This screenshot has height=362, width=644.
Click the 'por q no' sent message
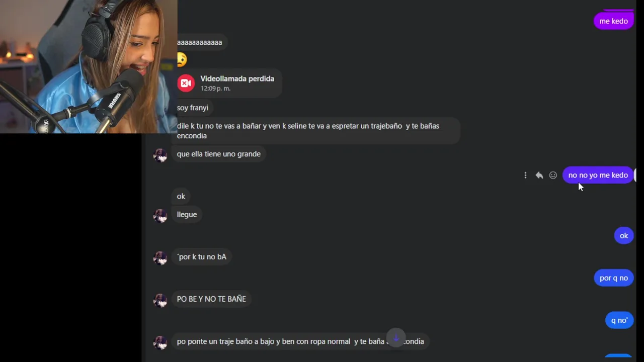click(x=613, y=278)
